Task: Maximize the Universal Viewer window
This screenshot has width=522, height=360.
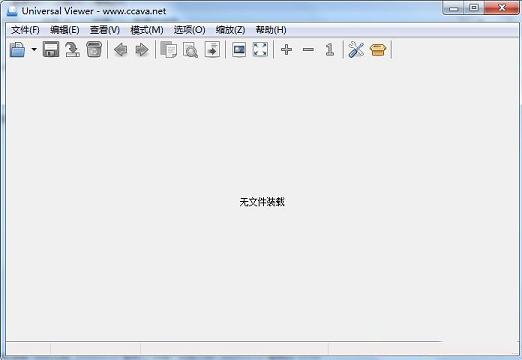Action: (x=474, y=8)
